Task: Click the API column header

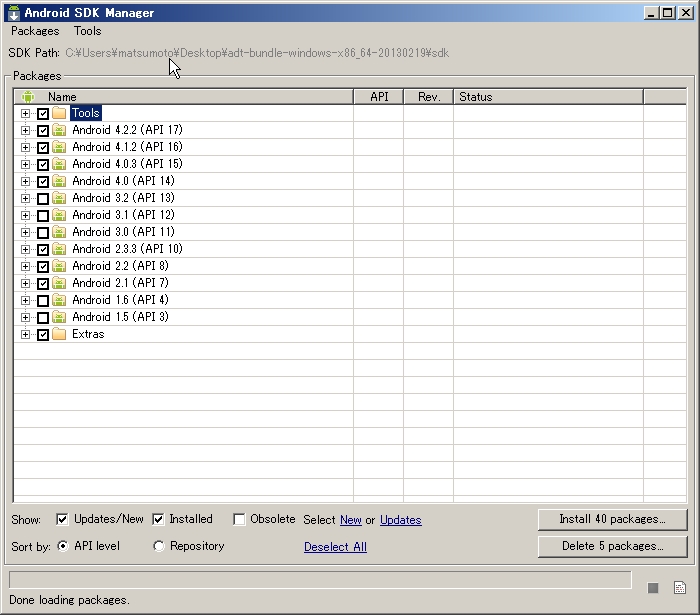Action: (379, 96)
